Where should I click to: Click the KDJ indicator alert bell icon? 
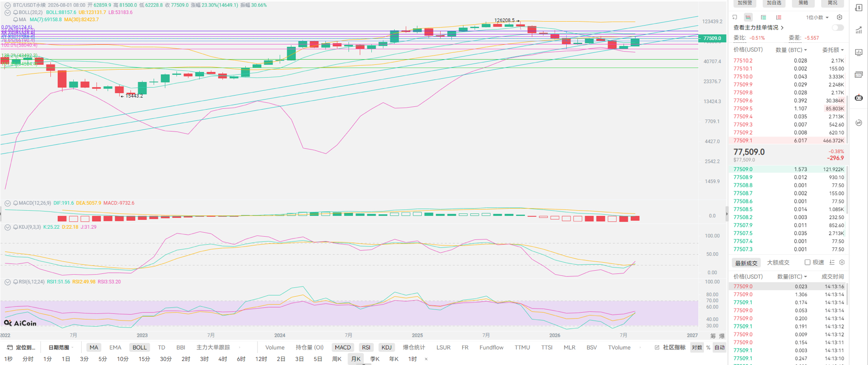click(15, 227)
